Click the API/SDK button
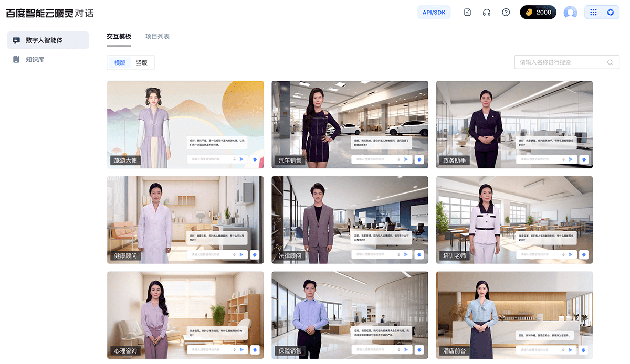The height and width of the screenshot is (364, 630). click(x=434, y=12)
